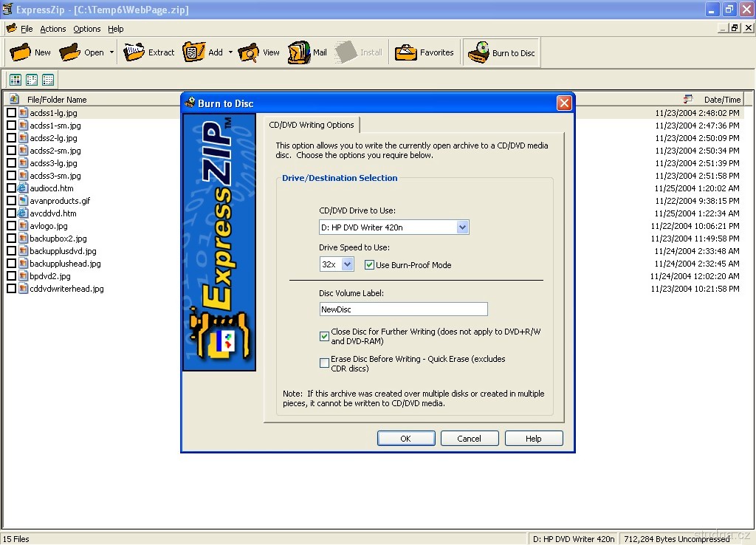Click the ExpressZip menu bar app icon
Viewport: 756px width, 545px height.
tap(12, 29)
